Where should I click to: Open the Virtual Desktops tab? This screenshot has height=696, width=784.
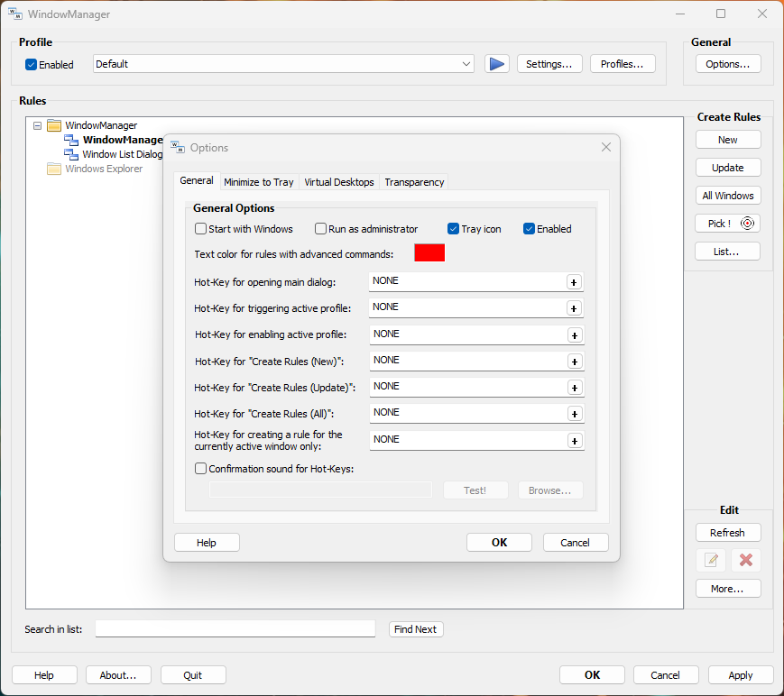(338, 182)
